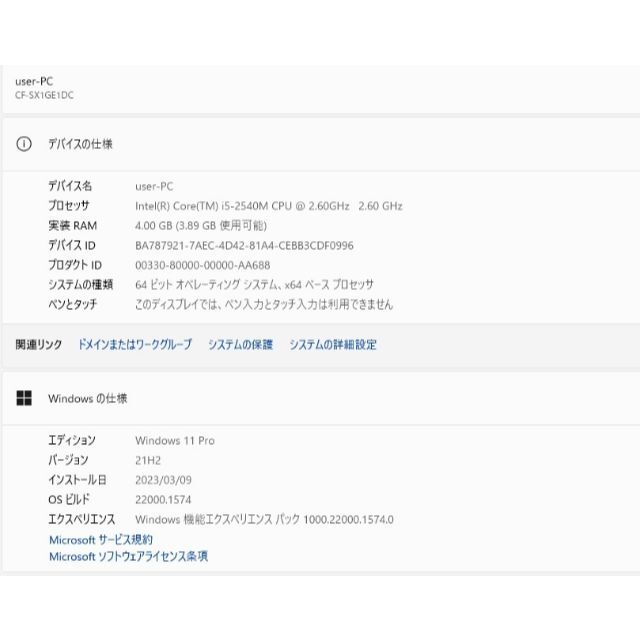Select the ペンとタッチ value text
The width and height of the screenshot is (640, 640).
[264, 304]
